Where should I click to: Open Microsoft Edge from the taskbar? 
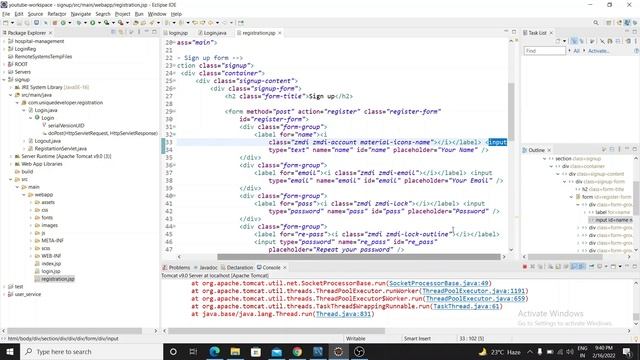(x=214, y=351)
